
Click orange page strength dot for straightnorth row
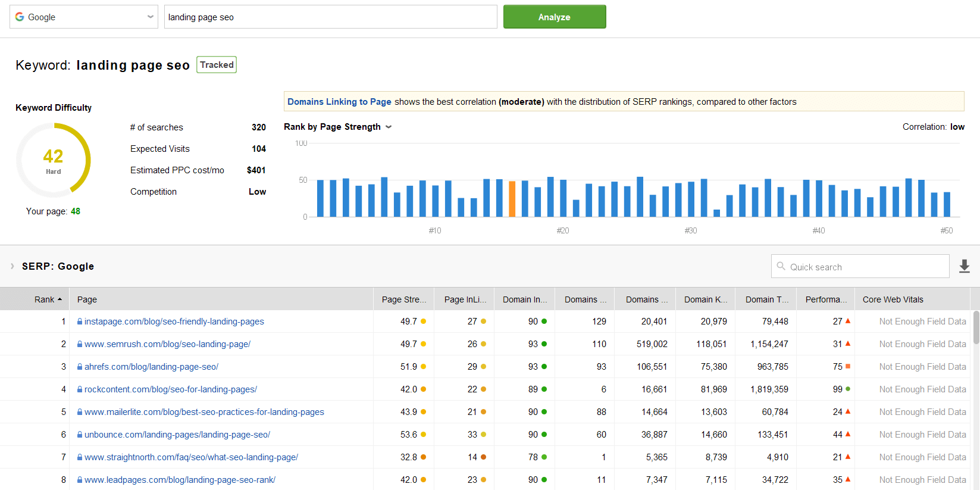click(424, 457)
